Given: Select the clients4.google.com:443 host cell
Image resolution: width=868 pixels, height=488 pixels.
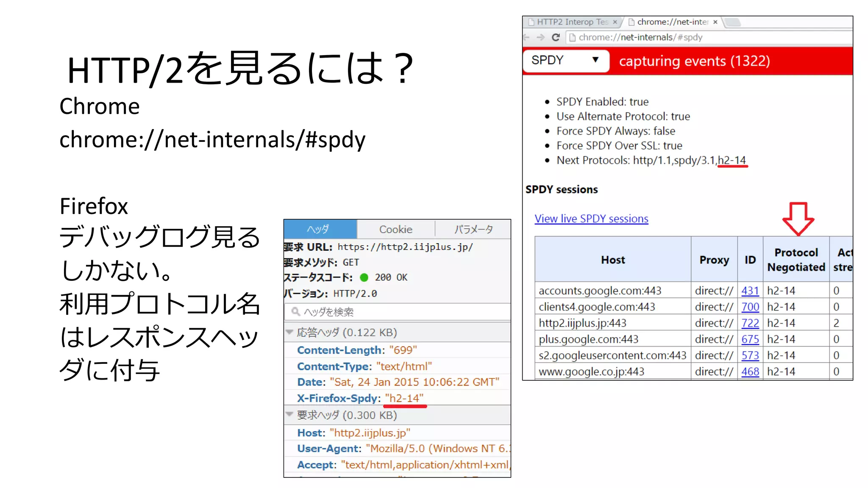Looking at the screenshot, I should (613, 307).
